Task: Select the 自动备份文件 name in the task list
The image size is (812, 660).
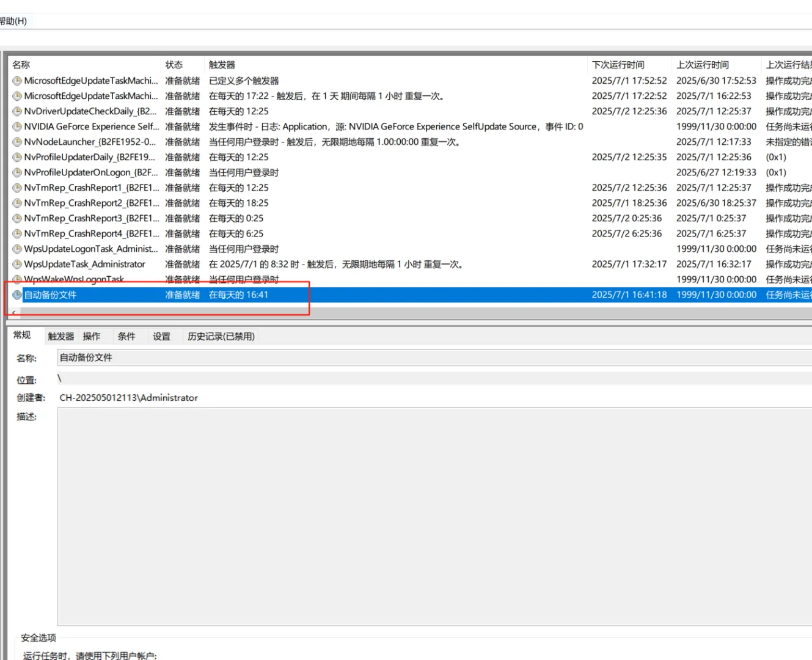Action: click(50, 295)
